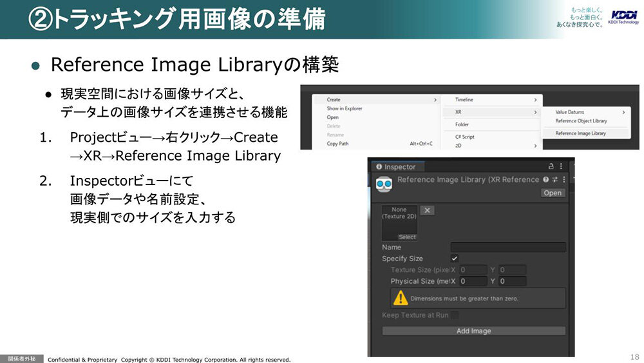Click the Open button in the Inspector
644x363 pixels.
tap(553, 193)
